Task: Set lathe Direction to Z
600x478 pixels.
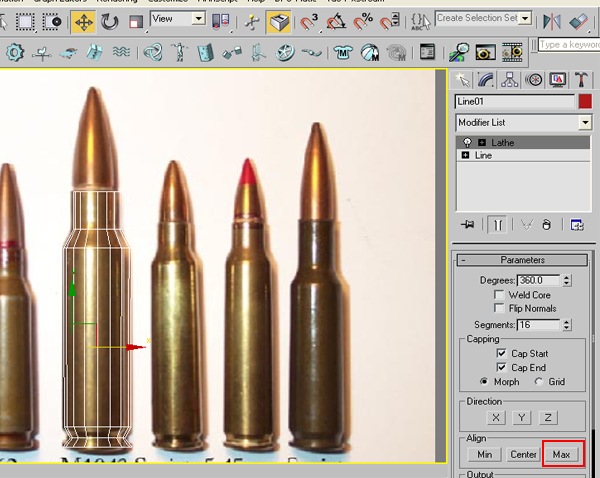Action: point(548,418)
